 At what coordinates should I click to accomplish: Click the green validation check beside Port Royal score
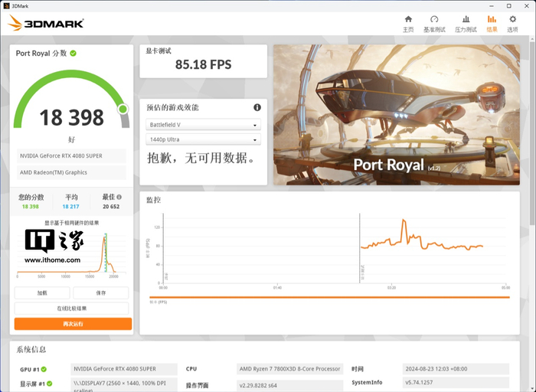[74, 54]
